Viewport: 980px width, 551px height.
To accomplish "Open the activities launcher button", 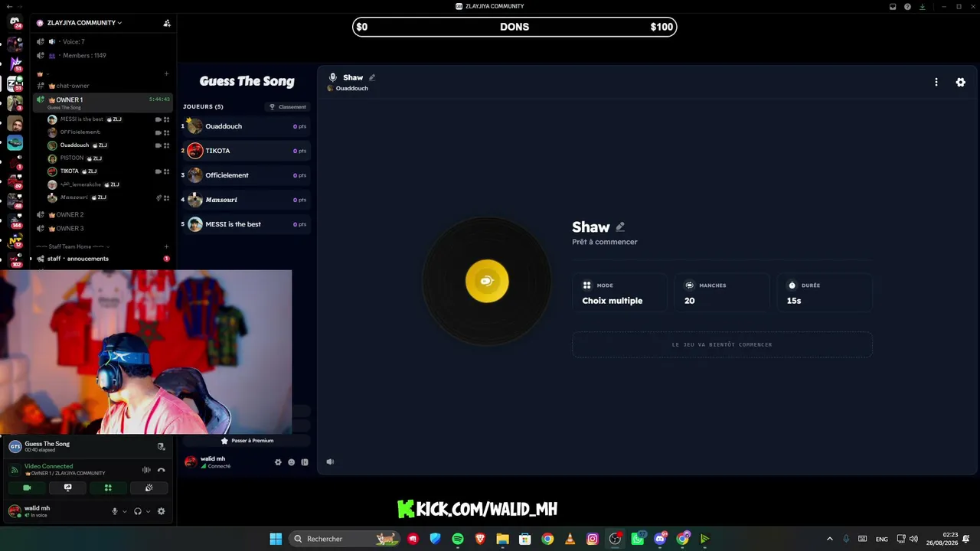I will coord(108,487).
